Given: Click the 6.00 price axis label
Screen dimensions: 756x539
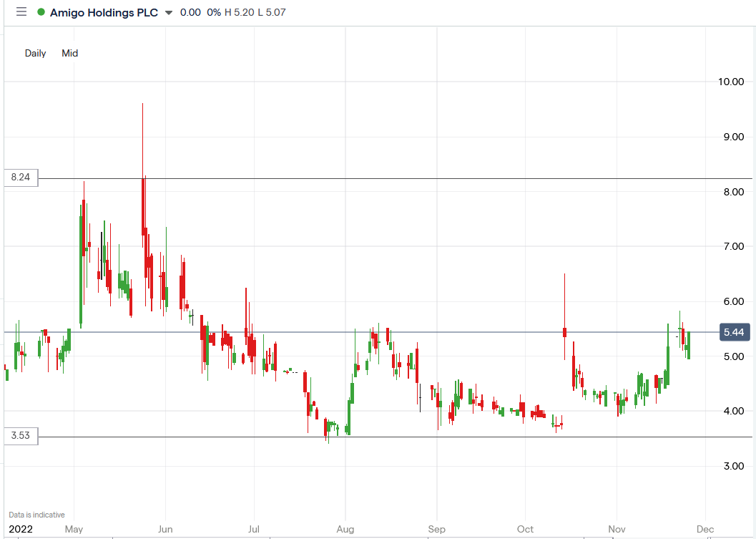Looking at the screenshot, I should click(733, 301).
